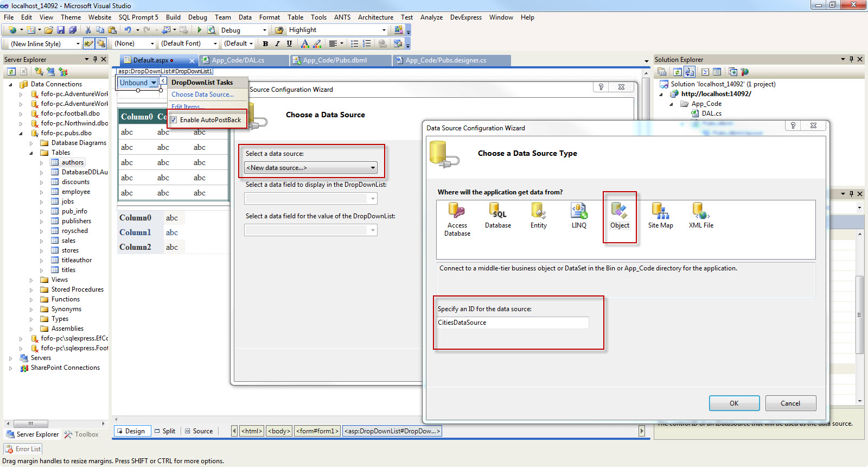Toggle the Enable AutoPostBack checkbox

pos(174,120)
